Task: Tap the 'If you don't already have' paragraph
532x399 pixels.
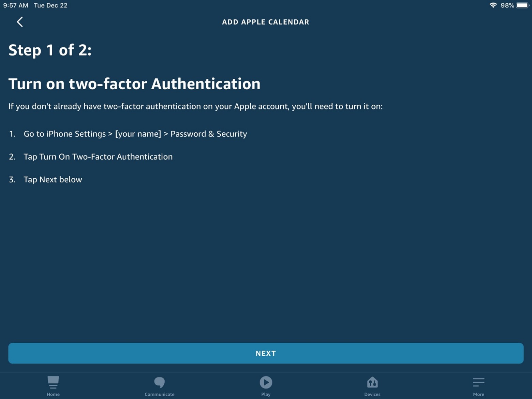Action: point(195,106)
